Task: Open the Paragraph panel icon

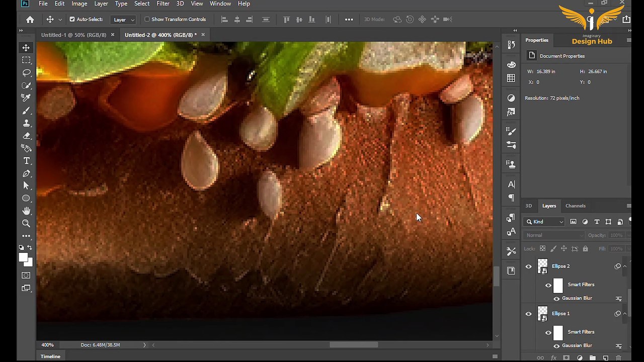Action: 511,198
